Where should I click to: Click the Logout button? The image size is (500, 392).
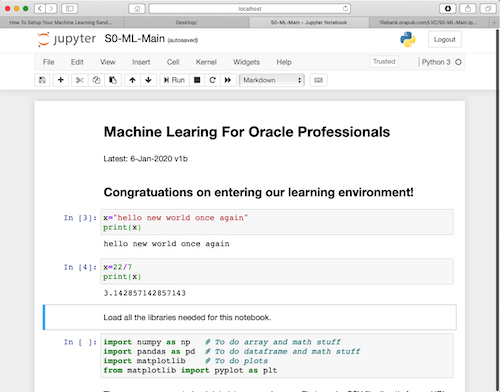tap(445, 39)
